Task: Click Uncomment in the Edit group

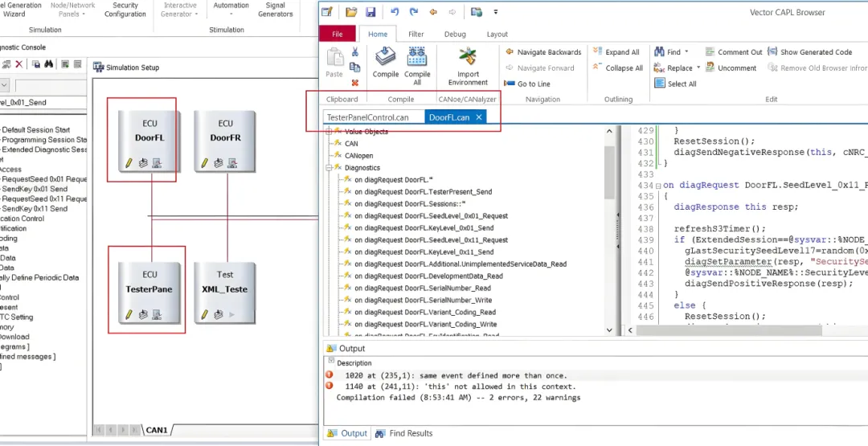Action: click(731, 68)
